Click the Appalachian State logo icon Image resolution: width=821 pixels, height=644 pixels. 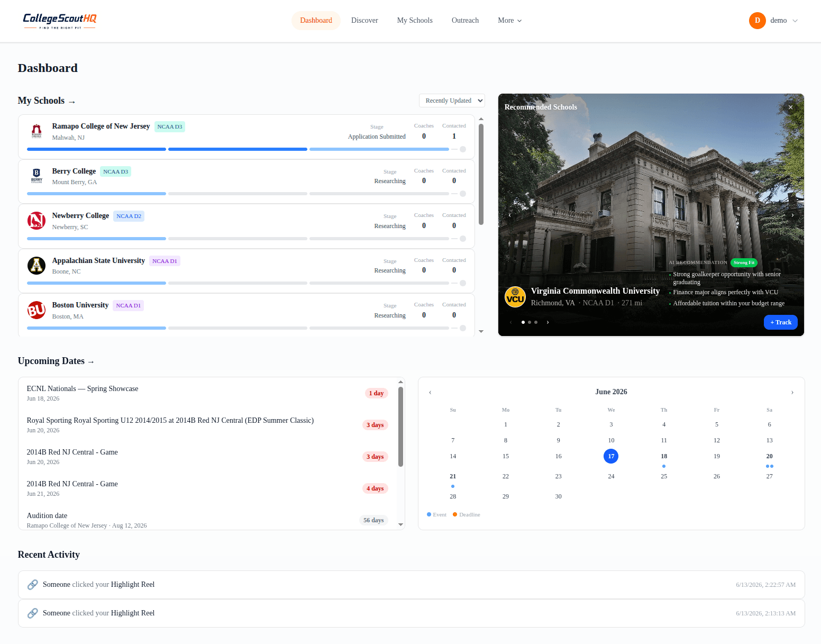coord(37,265)
